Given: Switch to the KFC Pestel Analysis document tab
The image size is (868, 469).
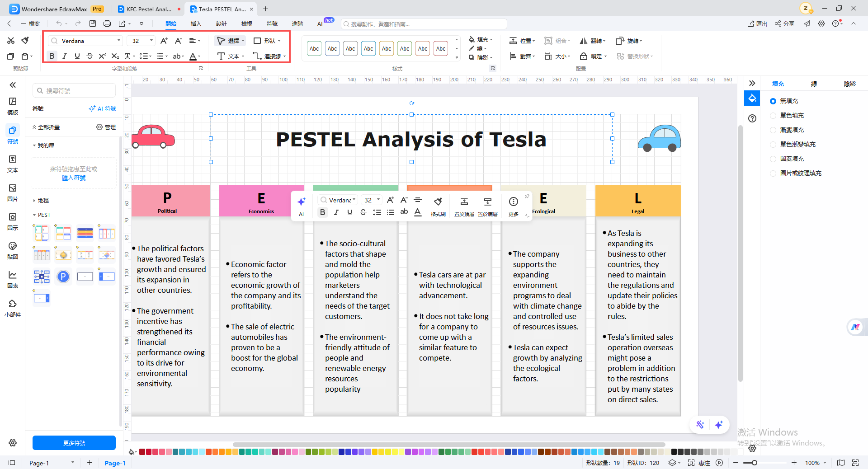Looking at the screenshot, I should (x=149, y=9).
